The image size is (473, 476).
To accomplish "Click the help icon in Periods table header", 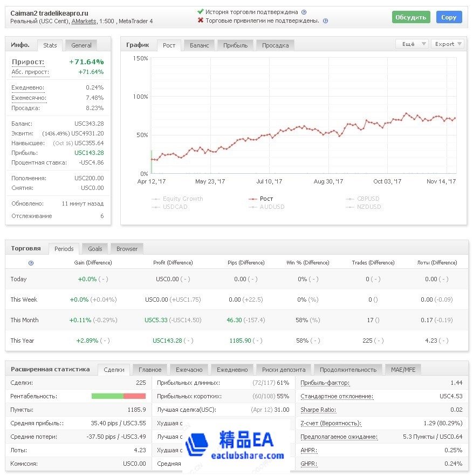I will pos(31,263).
